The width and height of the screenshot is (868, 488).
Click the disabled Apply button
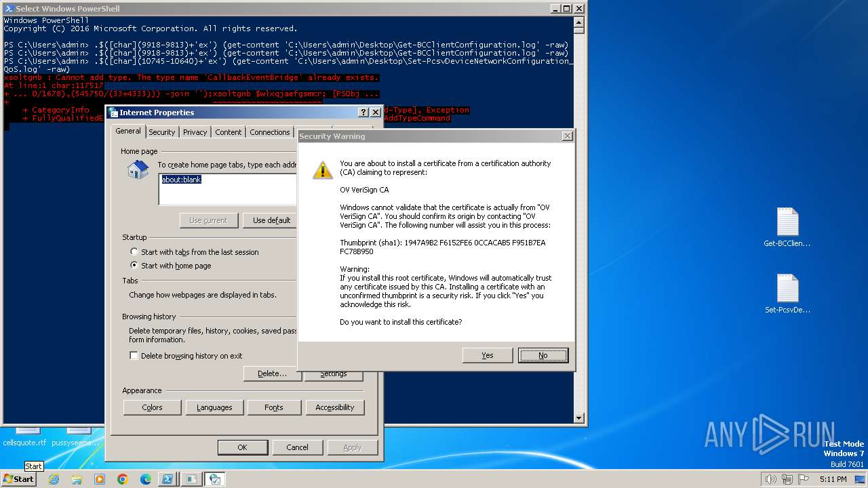tap(353, 447)
